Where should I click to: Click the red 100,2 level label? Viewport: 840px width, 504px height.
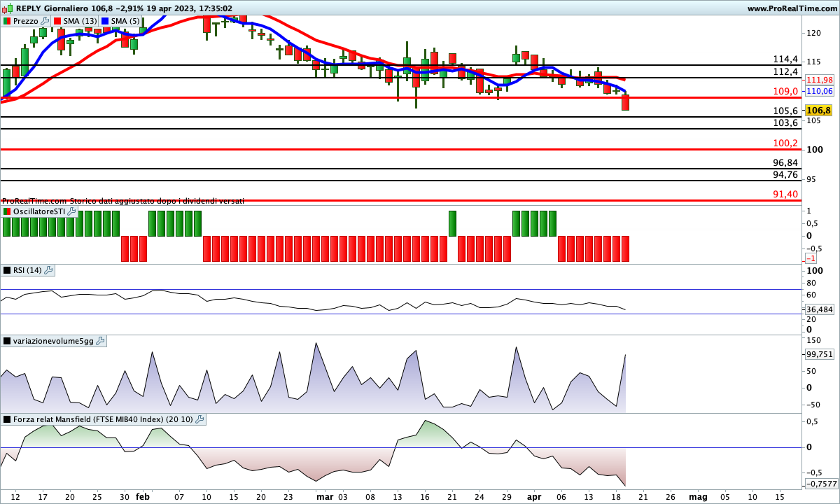pos(785,143)
